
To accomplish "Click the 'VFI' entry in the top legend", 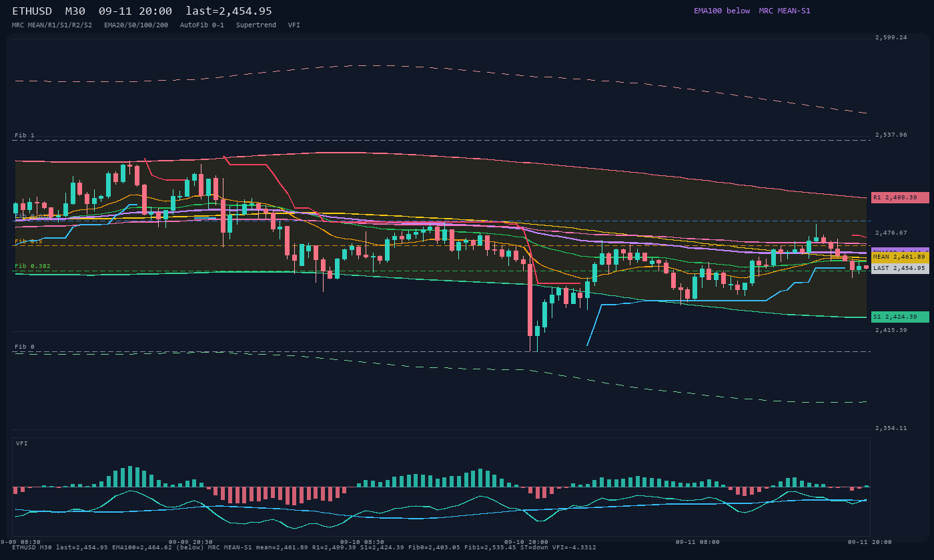I will [x=294, y=25].
